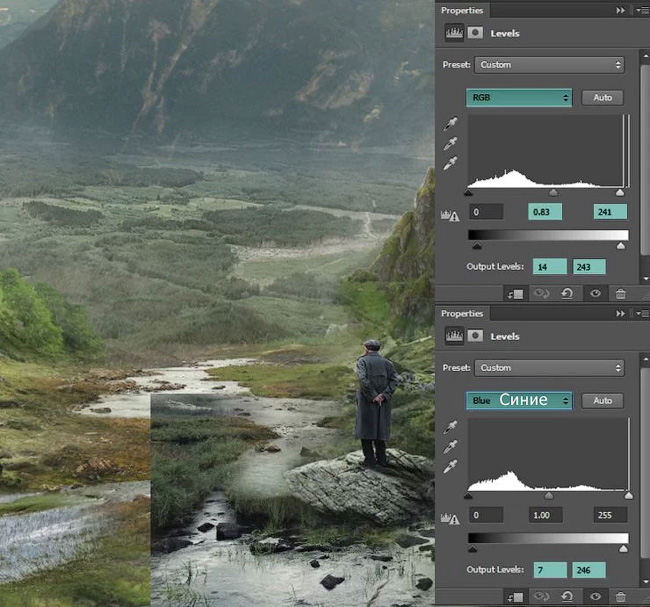Select white point eyedropper in lower Levels panel
Viewport: 650px width, 607px height.
tap(450, 466)
